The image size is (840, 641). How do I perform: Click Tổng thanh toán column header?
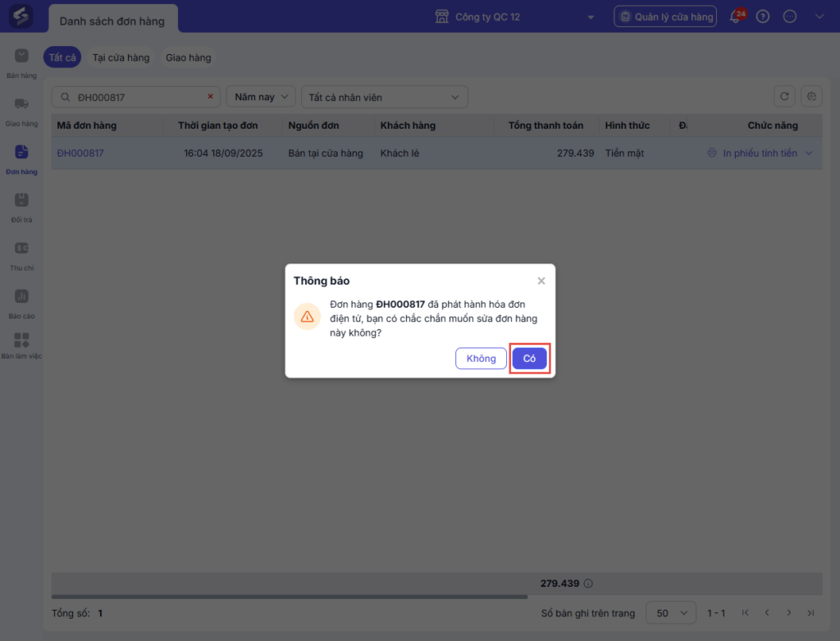[546, 126]
